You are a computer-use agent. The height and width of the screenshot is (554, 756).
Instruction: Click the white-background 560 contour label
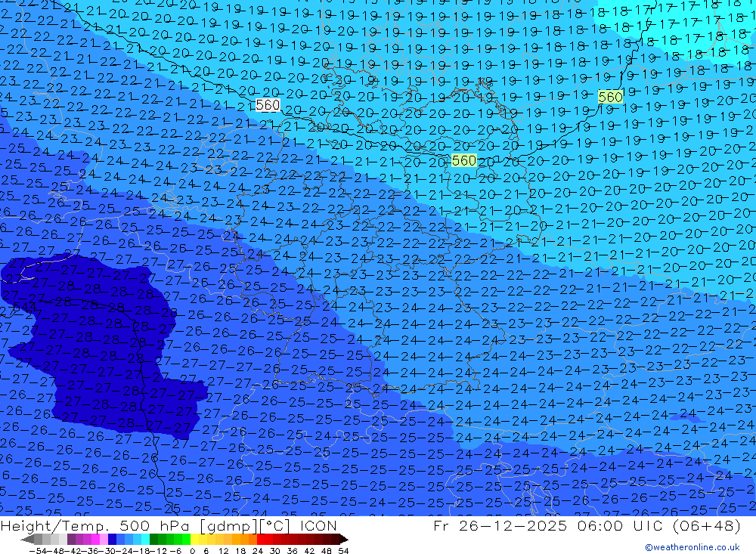tap(268, 105)
